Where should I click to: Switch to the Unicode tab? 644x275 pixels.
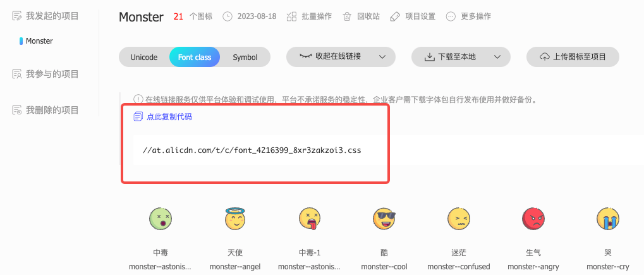(144, 57)
